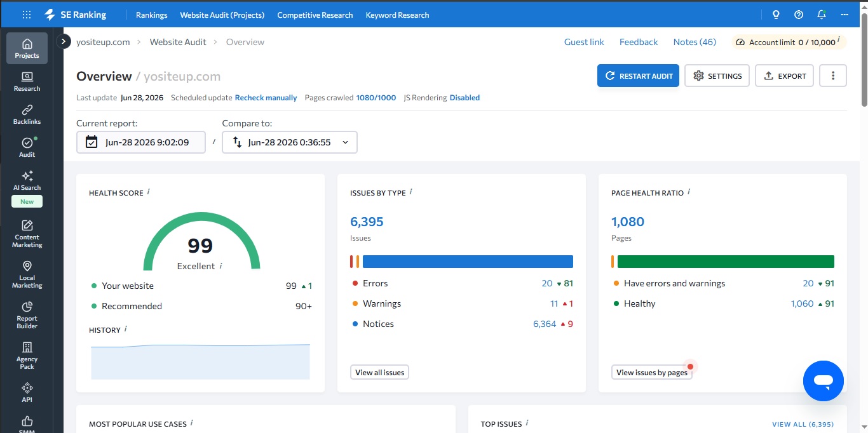The image size is (868, 433).
Task: Open audit Settings button
Action: click(x=717, y=76)
